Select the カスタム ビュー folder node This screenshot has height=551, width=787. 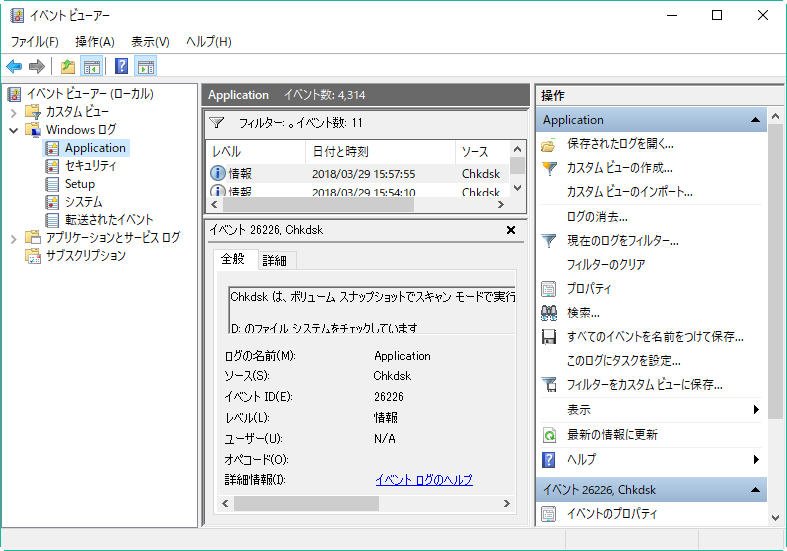coord(77,111)
